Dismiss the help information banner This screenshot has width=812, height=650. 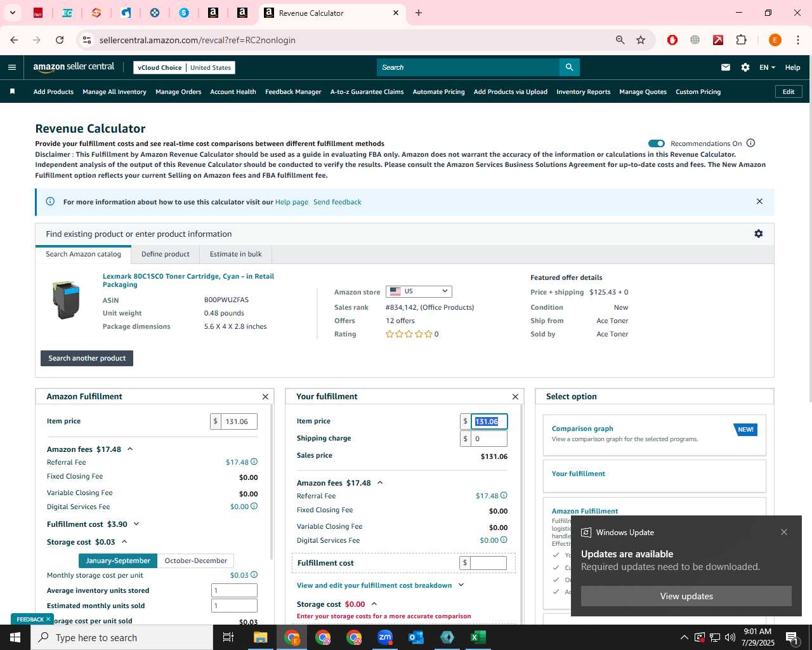(x=759, y=201)
